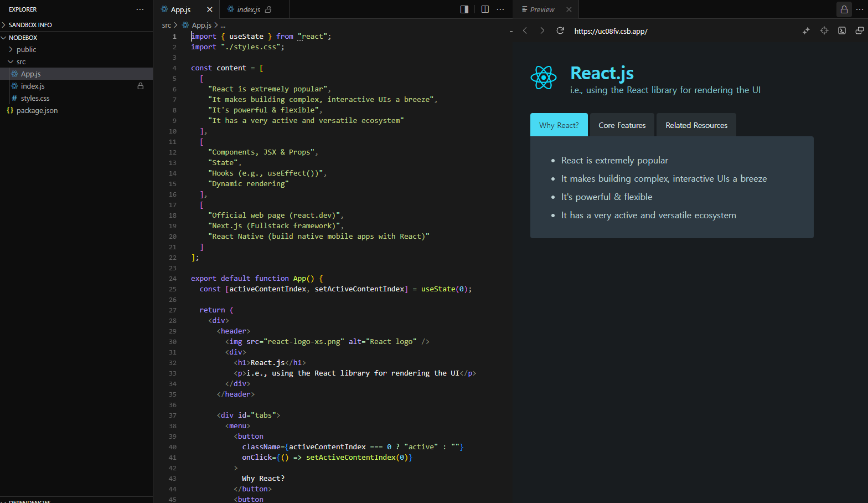This screenshot has height=503, width=868.
Task: Open the console terminal icon in preview toolbar
Action: point(842,30)
